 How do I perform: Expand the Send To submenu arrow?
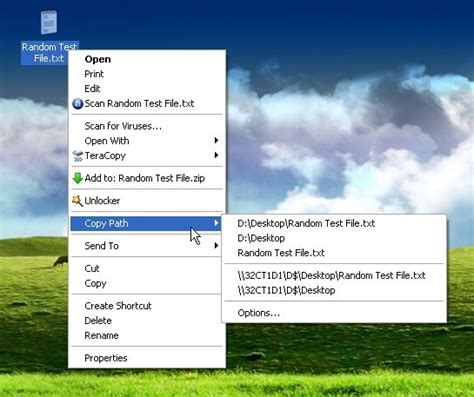(216, 246)
